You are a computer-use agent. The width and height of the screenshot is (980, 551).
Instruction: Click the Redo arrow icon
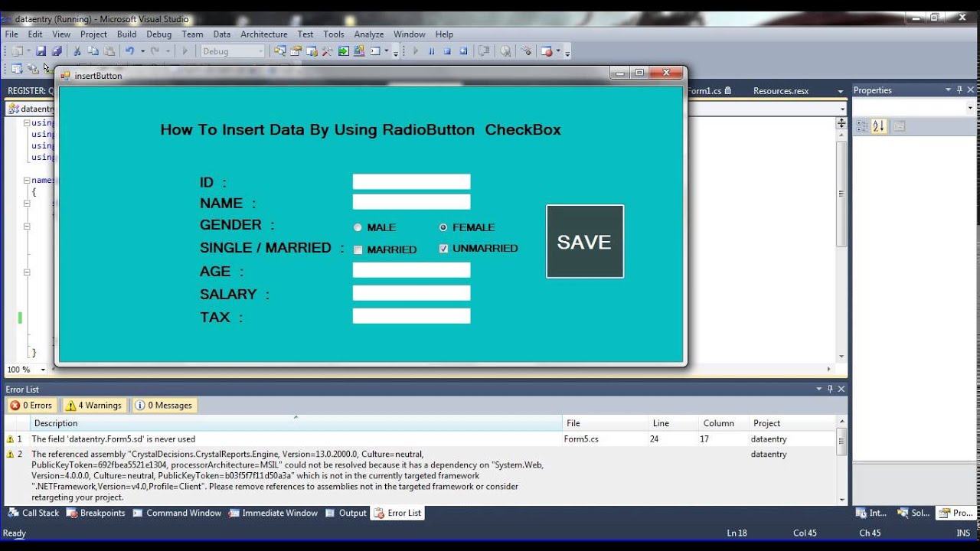pos(155,51)
